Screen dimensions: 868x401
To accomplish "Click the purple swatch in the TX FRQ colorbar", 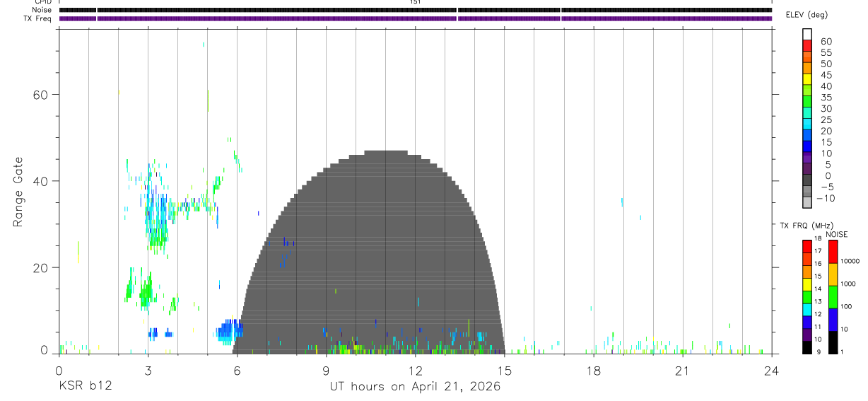I will click(807, 335).
